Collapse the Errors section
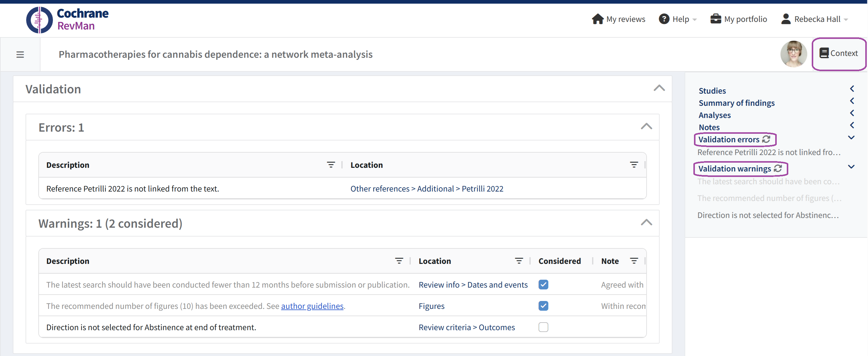 click(646, 127)
